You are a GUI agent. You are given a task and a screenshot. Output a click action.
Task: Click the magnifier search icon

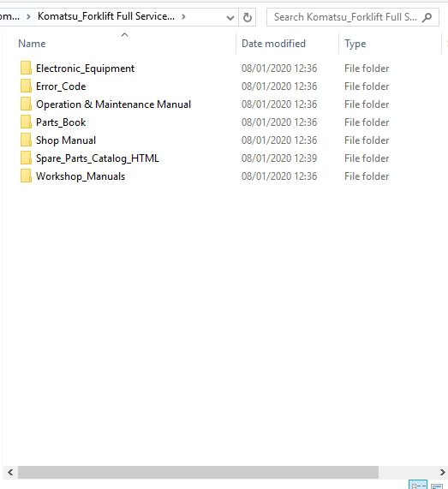[x=427, y=17]
